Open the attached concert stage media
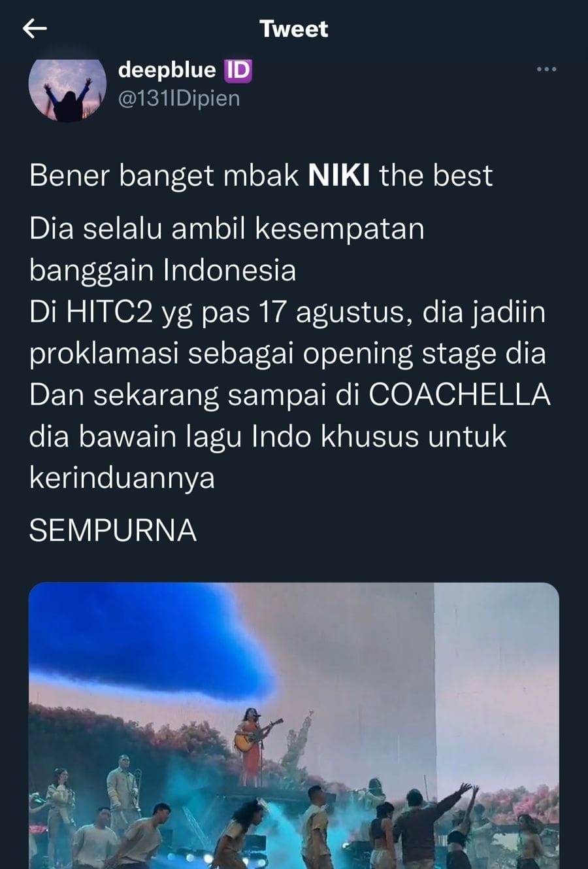The image size is (588, 869). [294, 726]
